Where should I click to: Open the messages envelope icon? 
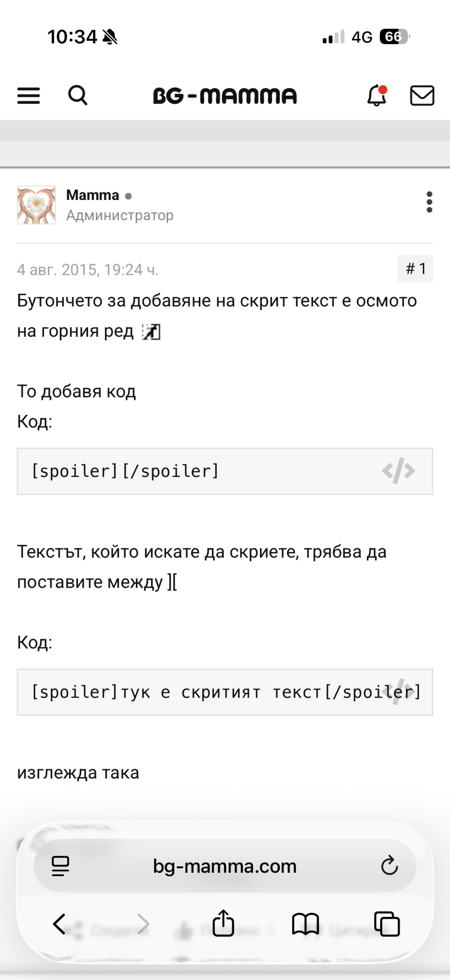click(x=422, y=95)
